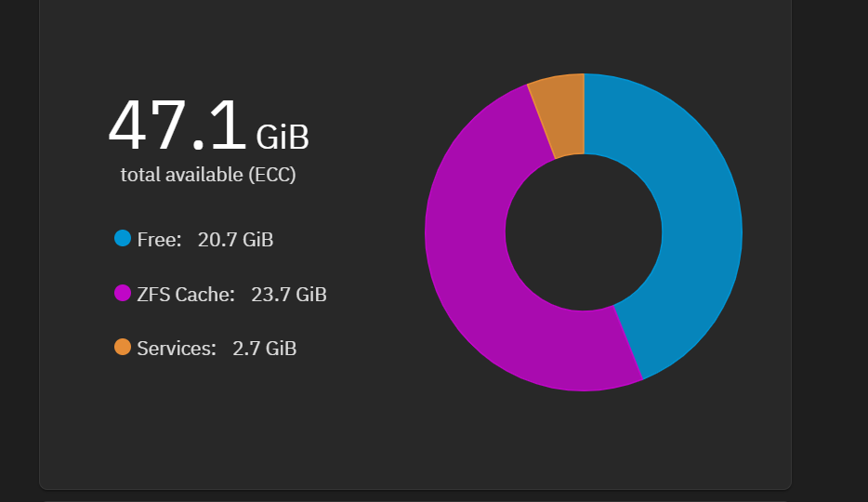Click the 'ZFS Cache:' legend label

[x=186, y=295]
